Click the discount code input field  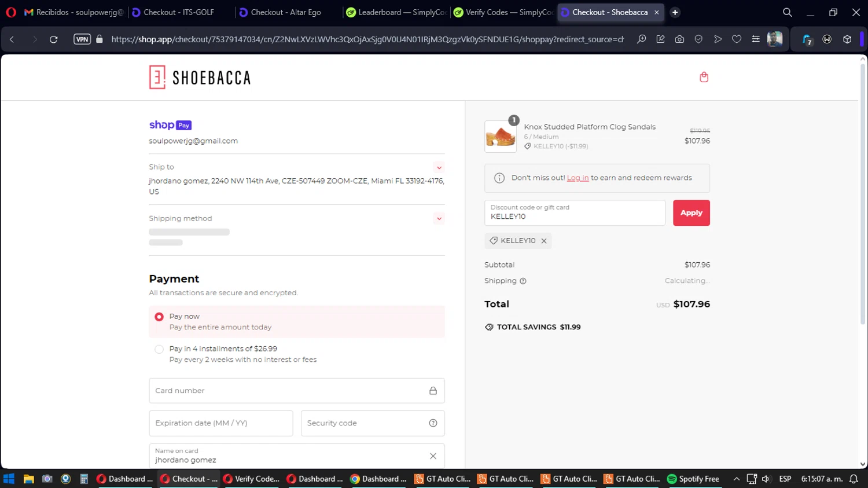click(x=575, y=213)
